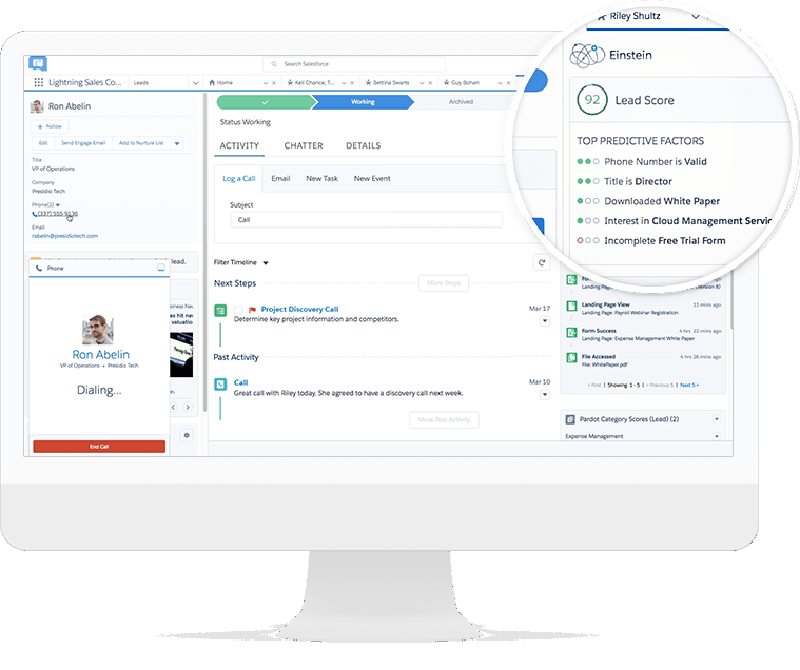
Task: Select the Working stage in path
Action: click(x=363, y=102)
